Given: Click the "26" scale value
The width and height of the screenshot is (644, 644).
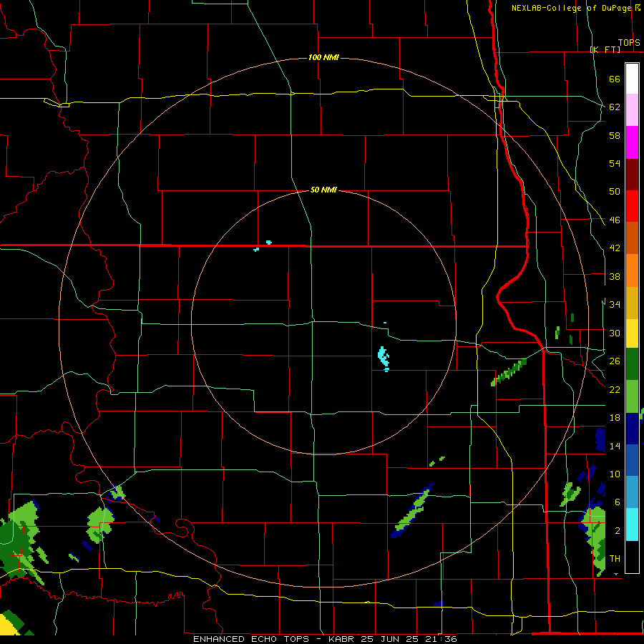Looking at the screenshot, I should click(615, 361).
